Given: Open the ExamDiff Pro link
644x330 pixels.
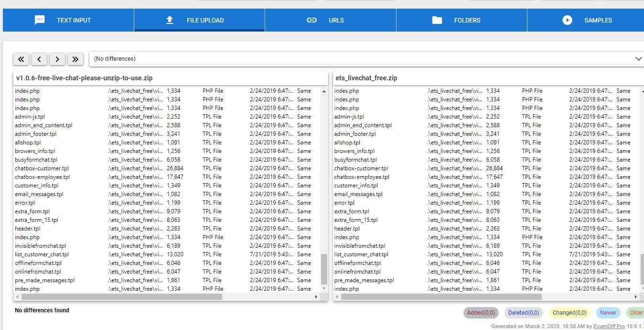Looking at the screenshot, I should pyautogui.click(x=609, y=326).
